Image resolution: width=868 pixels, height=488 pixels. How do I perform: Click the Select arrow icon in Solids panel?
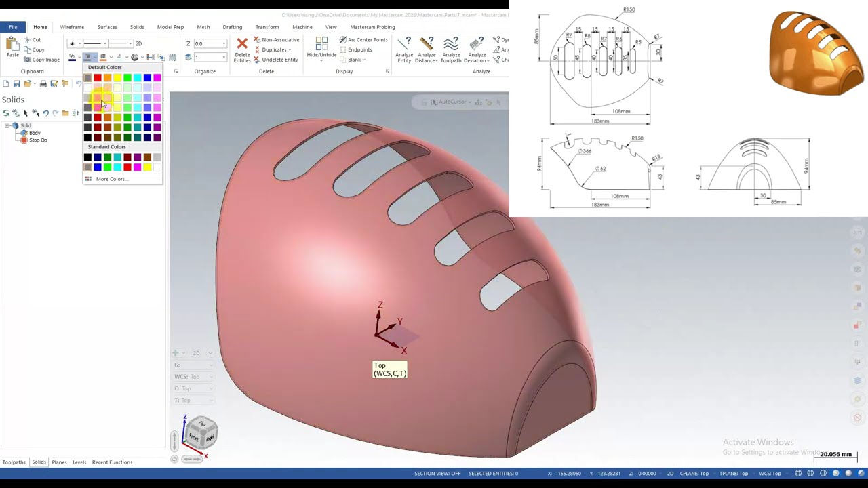pyautogui.click(x=26, y=113)
